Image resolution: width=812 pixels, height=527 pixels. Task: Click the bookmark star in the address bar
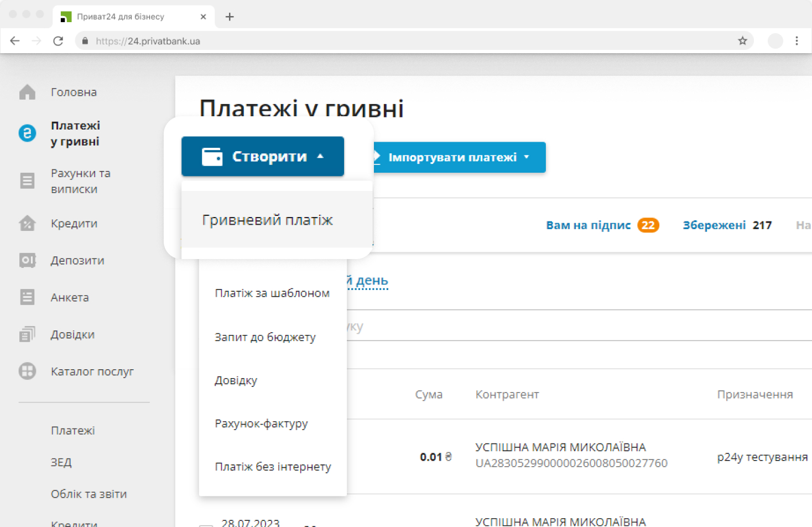click(742, 40)
